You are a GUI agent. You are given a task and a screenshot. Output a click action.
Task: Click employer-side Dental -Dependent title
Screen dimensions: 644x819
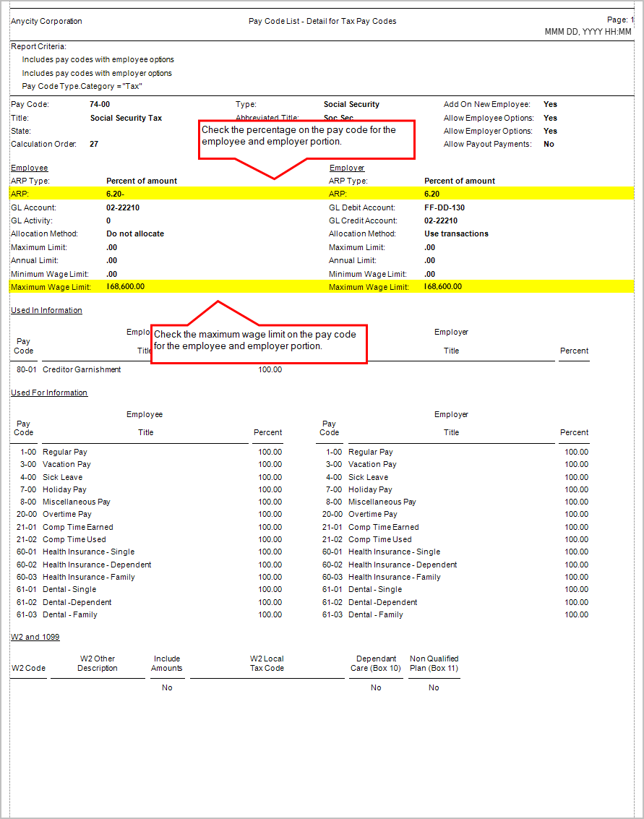pos(383,603)
